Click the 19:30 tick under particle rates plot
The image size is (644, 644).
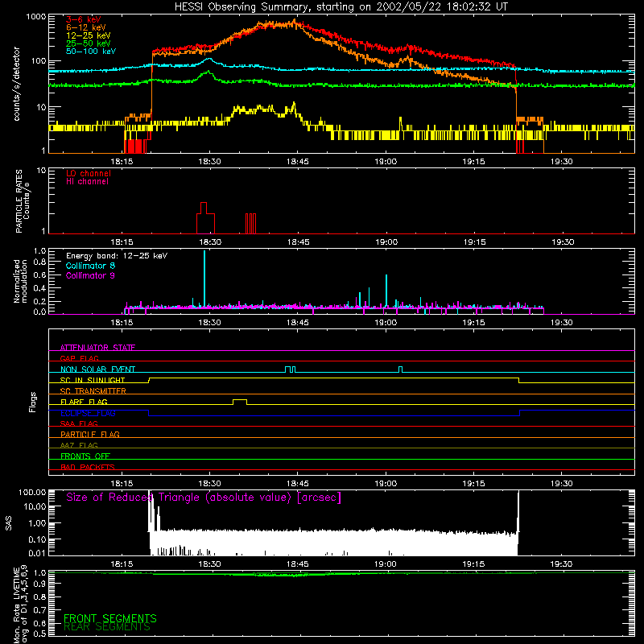tap(563, 242)
